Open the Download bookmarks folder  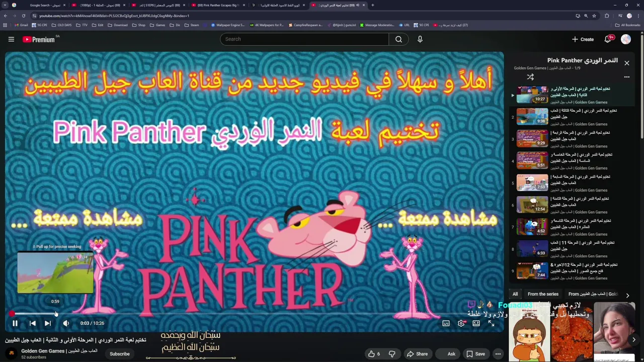118,25
